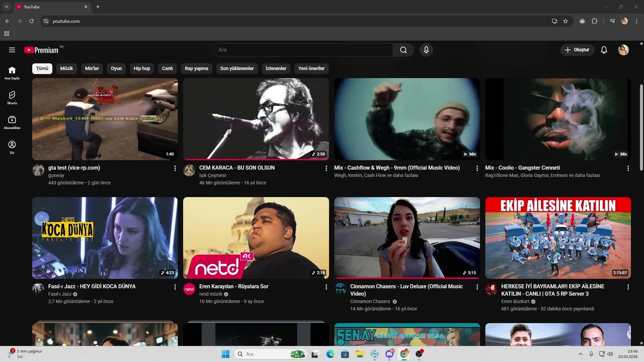The width and height of the screenshot is (644, 362).
Task: Select the Tümü filter chip
Action: click(42, 68)
